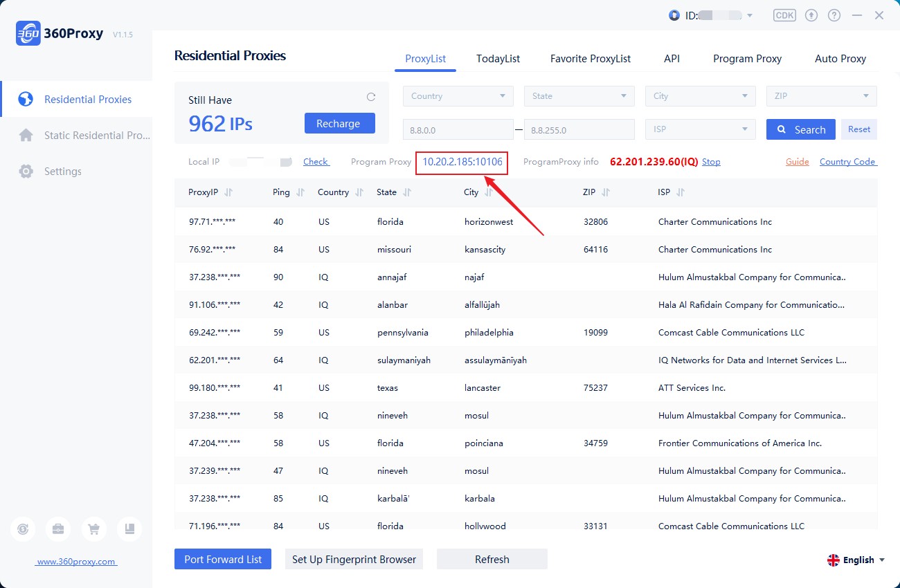900x588 pixels.
Task: Select the proxy row 47.204.***.***
Action: 525,443
